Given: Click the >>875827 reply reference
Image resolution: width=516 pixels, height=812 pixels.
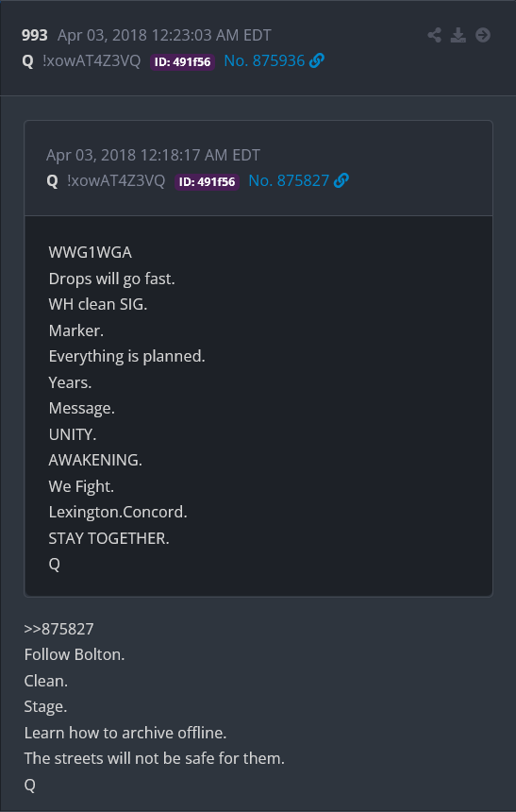Looking at the screenshot, I should (59, 629).
